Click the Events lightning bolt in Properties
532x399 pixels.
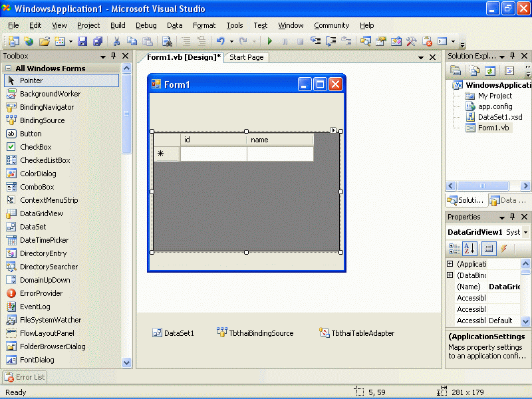(504, 249)
